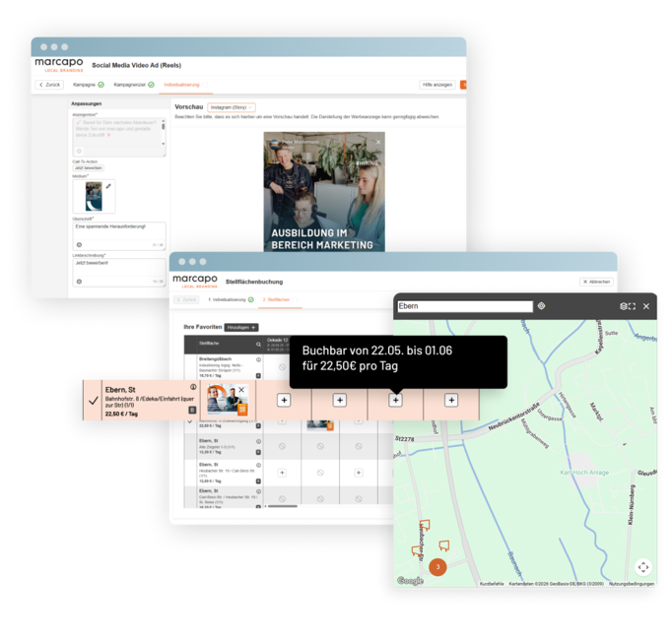Open the Kurzbefehle link on the map
This screenshot has height=639, width=672.
[x=492, y=584]
